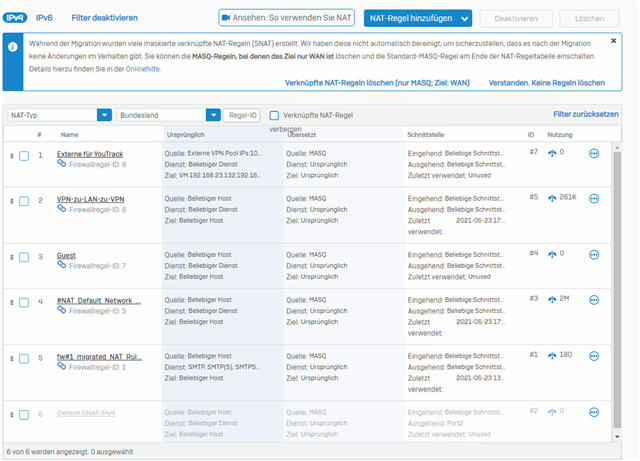The width and height of the screenshot is (640, 461).
Task: Click the Name column header
Action: click(69, 135)
